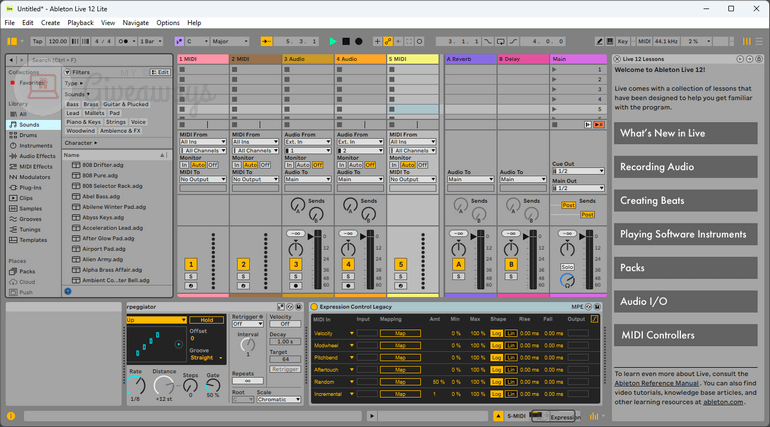Image resolution: width=770 pixels, height=427 pixels.
Task: Open the 1 Bar quantization menu
Action: (151, 41)
